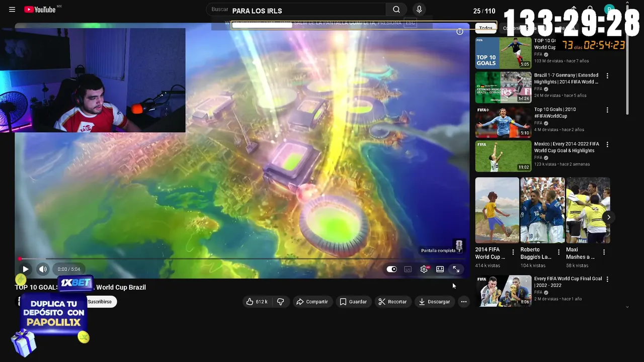Click the webcam overlay of the streamer

(x=93, y=80)
